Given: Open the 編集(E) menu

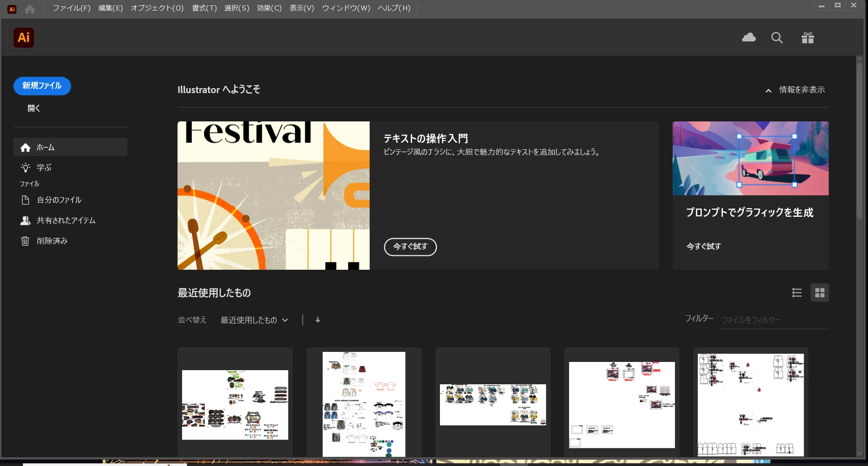Looking at the screenshot, I should (x=111, y=8).
